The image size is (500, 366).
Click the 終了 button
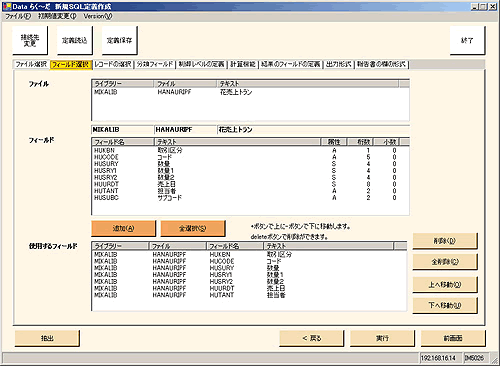pyautogui.click(x=467, y=40)
